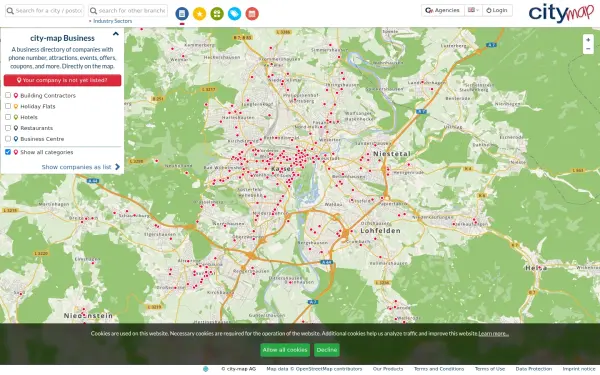This screenshot has height=375, width=600.
Task: Click the city-map logo
Action: tap(561, 13)
